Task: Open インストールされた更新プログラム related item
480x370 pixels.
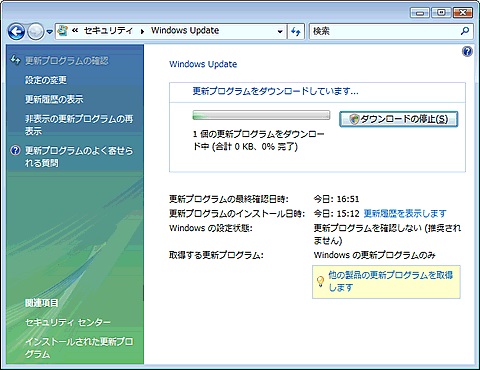Action: coord(79,348)
